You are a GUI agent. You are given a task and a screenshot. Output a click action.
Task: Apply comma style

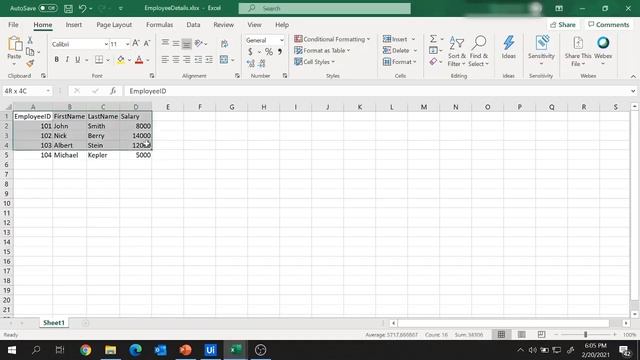pyautogui.click(x=280, y=51)
